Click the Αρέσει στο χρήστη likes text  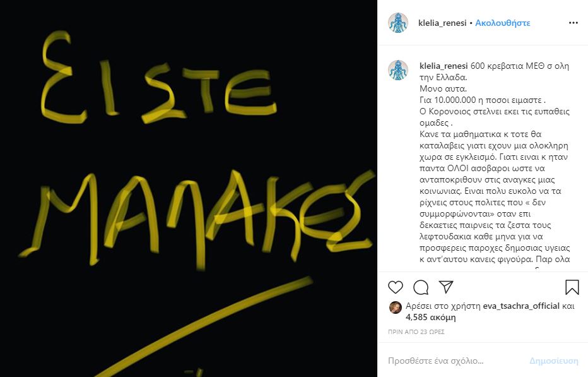click(443, 306)
